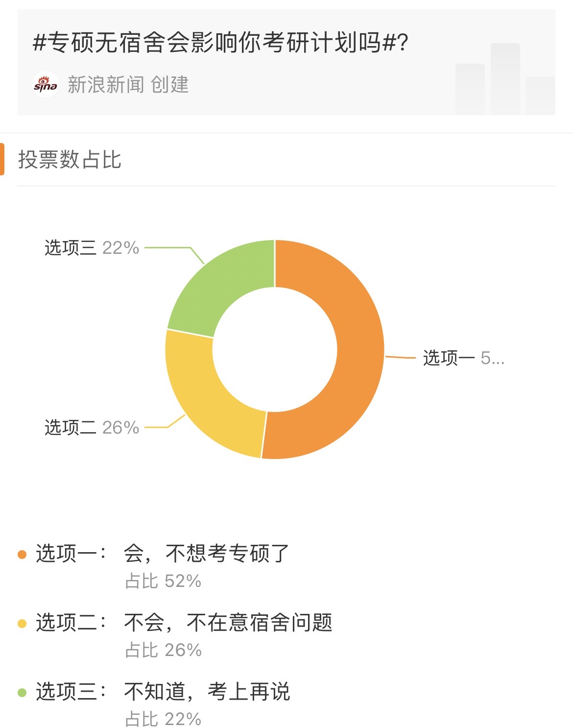
Task: Click the yellow legend dot for 选项二
Action: pyautogui.click(x=22, y=623)
